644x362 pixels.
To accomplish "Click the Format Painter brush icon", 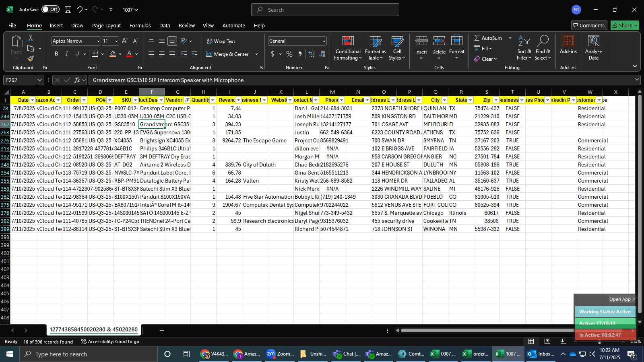I will pos(31,58).
